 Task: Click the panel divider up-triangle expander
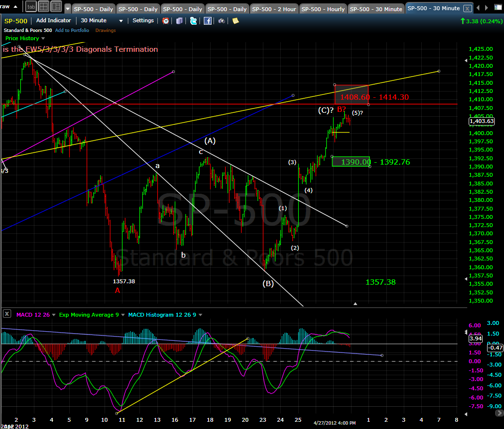click(x=355, y=304)
